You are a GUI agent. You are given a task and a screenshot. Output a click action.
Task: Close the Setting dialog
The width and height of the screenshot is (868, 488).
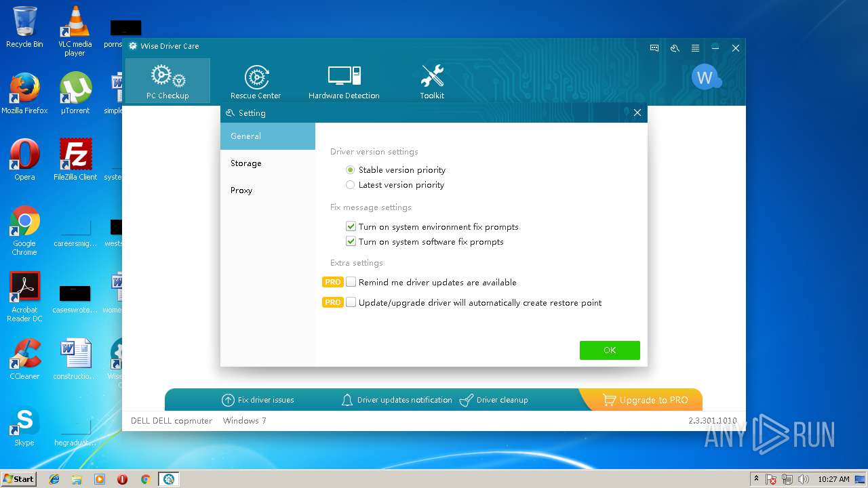[x=637, y=113]
